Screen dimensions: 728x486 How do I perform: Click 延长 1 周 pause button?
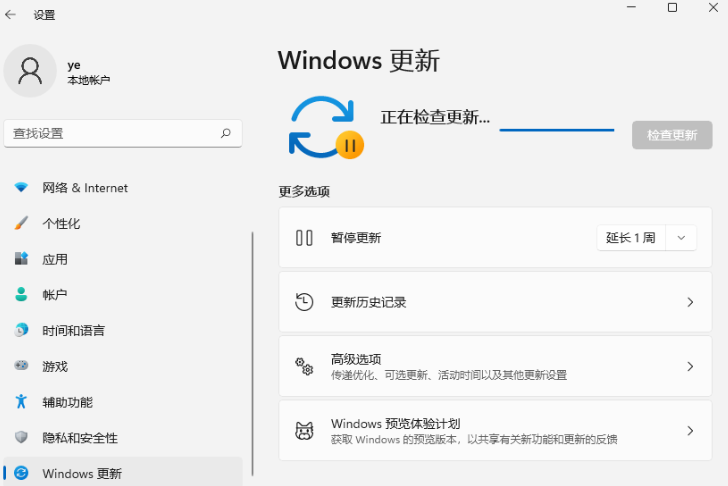[631, 238]
